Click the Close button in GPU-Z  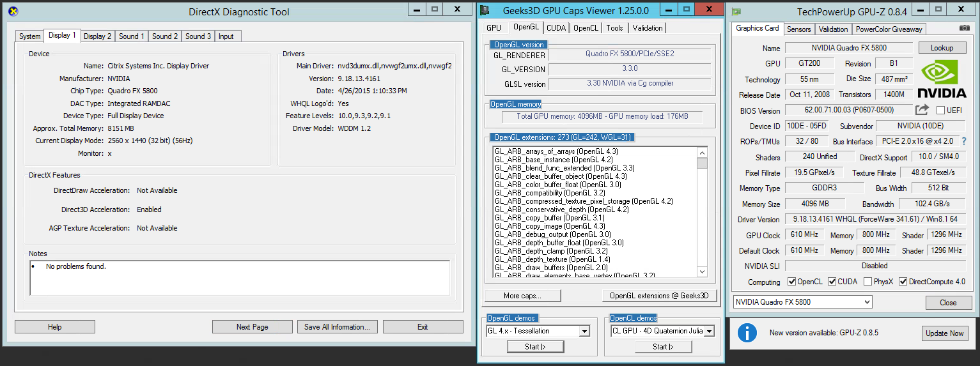[x=948, y=303]
